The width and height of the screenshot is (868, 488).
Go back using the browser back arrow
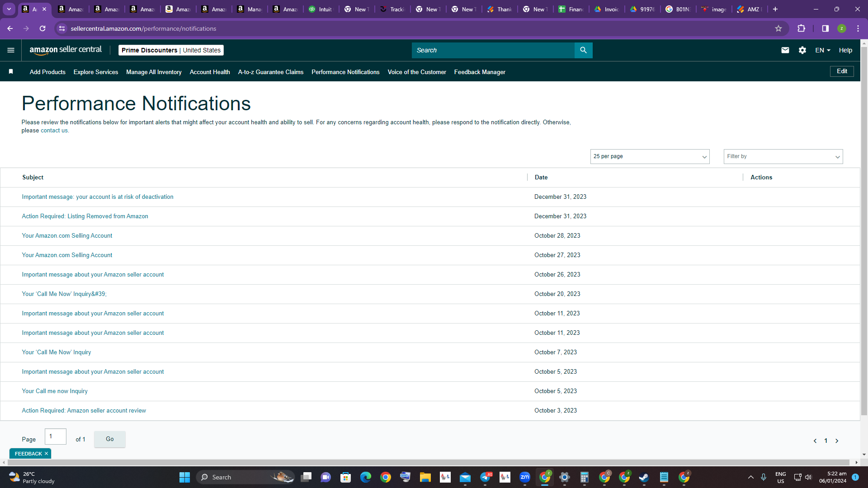(10, 28)
